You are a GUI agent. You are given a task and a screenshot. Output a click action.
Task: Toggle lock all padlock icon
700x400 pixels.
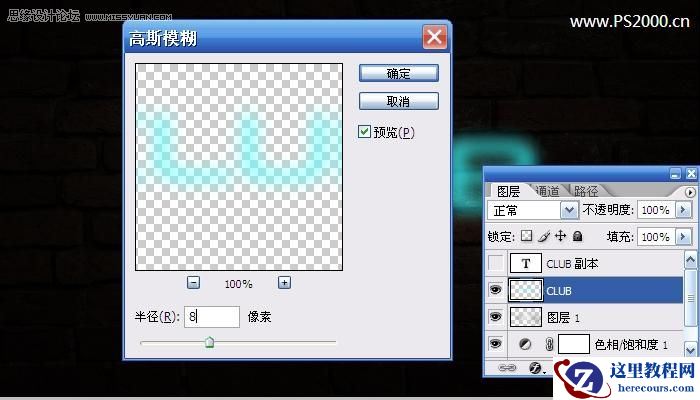[x=578, y=236]
